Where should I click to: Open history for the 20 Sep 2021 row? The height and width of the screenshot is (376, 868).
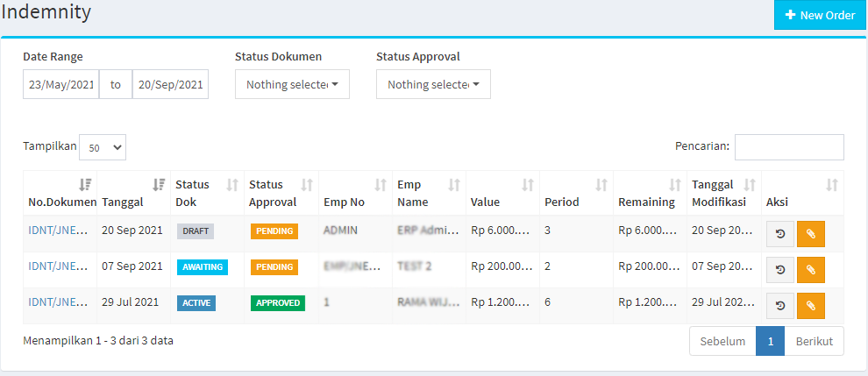(780, 234)
